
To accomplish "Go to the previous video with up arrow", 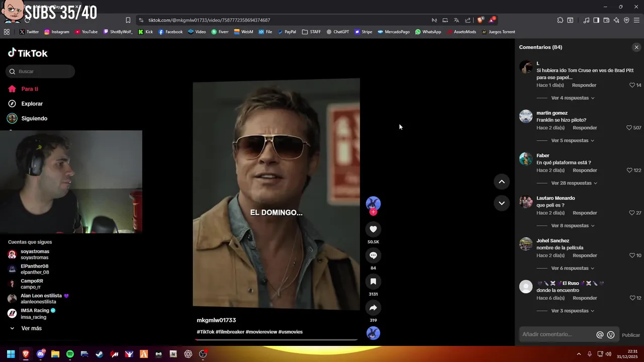I will (x=502, y=182).
